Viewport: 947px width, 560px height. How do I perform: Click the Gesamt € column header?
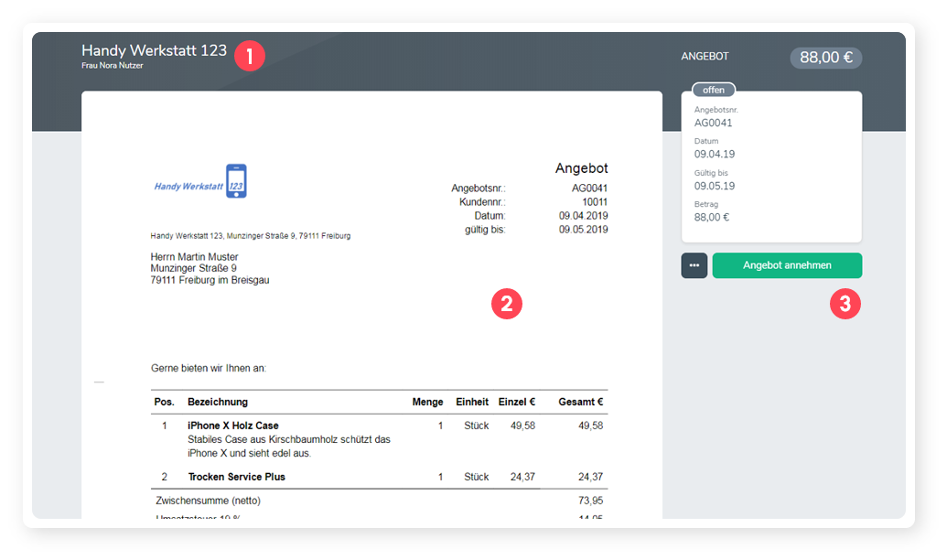581,402
